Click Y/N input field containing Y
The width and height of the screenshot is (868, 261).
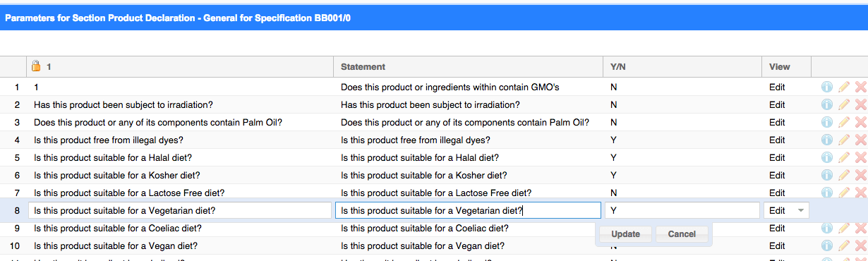[x=682, y=210]
